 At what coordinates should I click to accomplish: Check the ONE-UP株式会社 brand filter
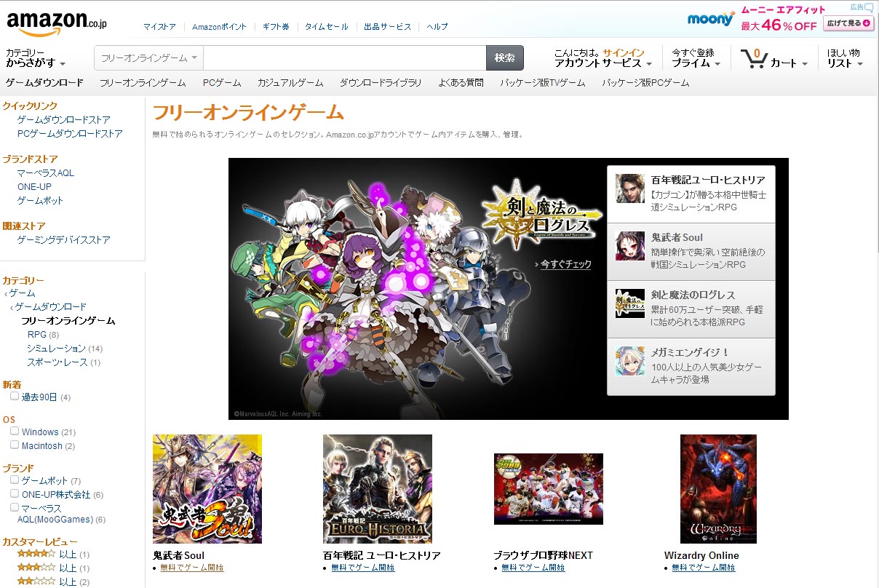(x=15, y=493)
